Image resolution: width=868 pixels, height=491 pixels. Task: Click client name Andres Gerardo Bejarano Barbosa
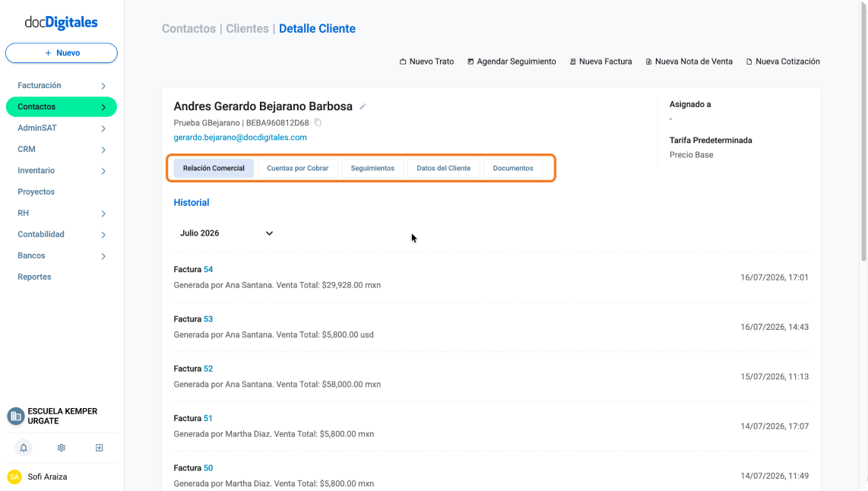point(263,106)
